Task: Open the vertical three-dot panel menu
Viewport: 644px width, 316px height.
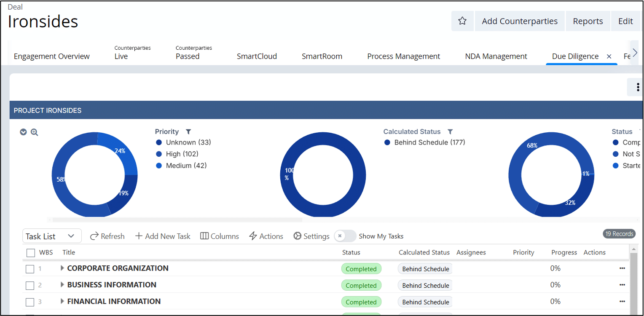Action: tap(638, 87)
